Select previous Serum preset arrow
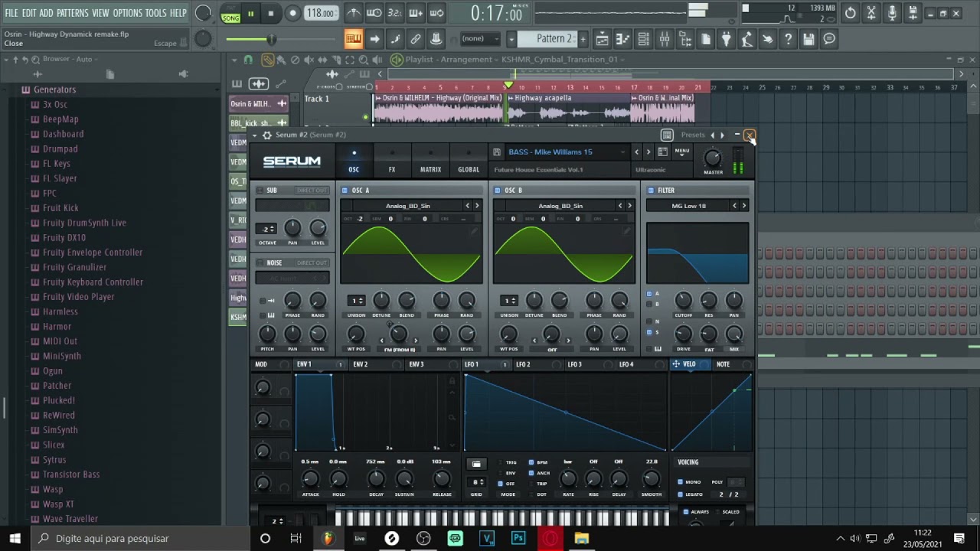Viewport: 980px width, 551px height. click(636, 152)
